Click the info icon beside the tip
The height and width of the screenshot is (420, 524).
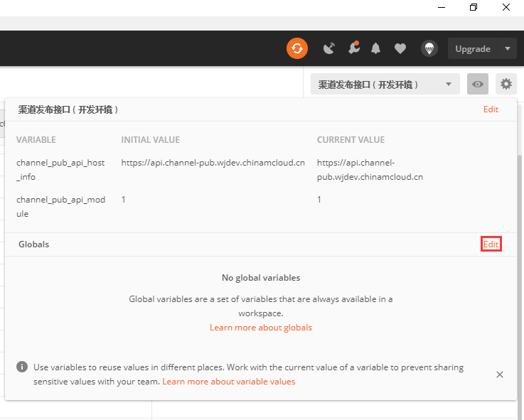tap(22, 367)
